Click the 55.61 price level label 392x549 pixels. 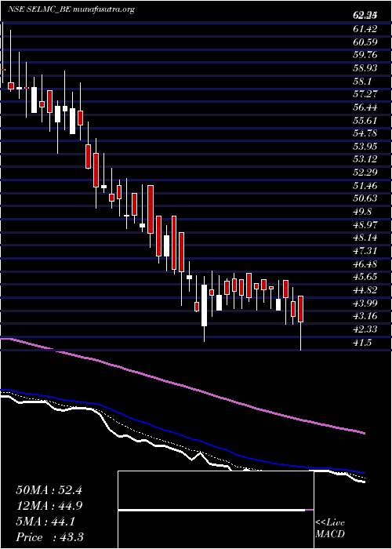365,121
